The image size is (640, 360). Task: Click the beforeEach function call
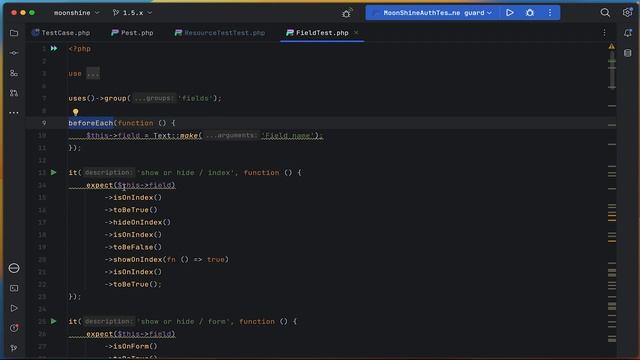tap(91, 123)
